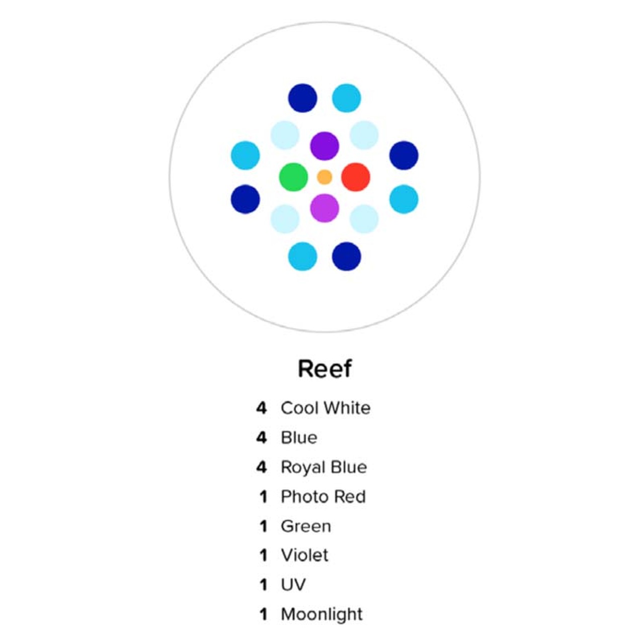Select the dark purple dot above center

tap(325, 146)
